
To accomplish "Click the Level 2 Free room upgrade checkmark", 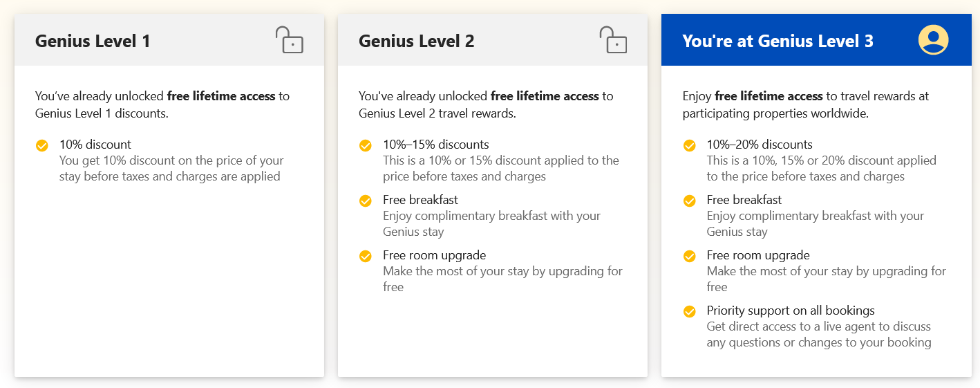I will pos(366,256).
